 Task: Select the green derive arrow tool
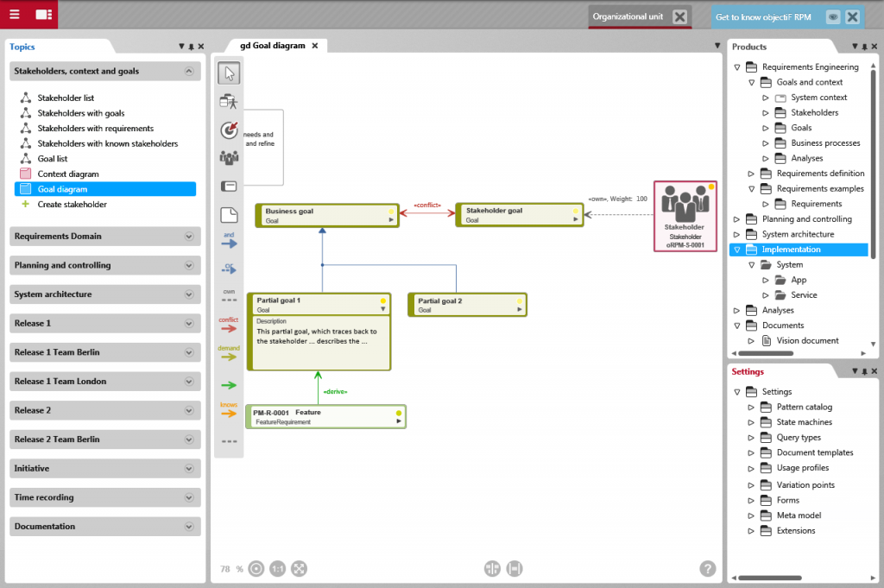pos(229,385)
